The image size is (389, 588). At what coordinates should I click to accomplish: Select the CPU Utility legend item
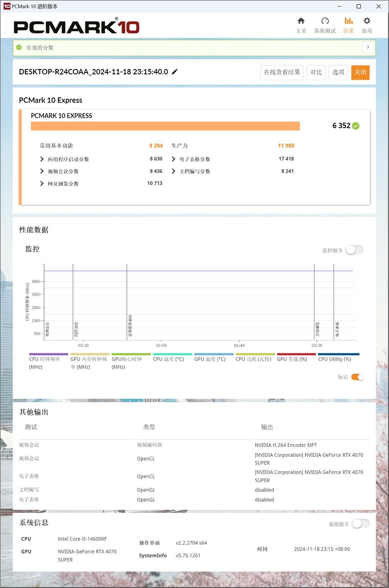[338, 358]
